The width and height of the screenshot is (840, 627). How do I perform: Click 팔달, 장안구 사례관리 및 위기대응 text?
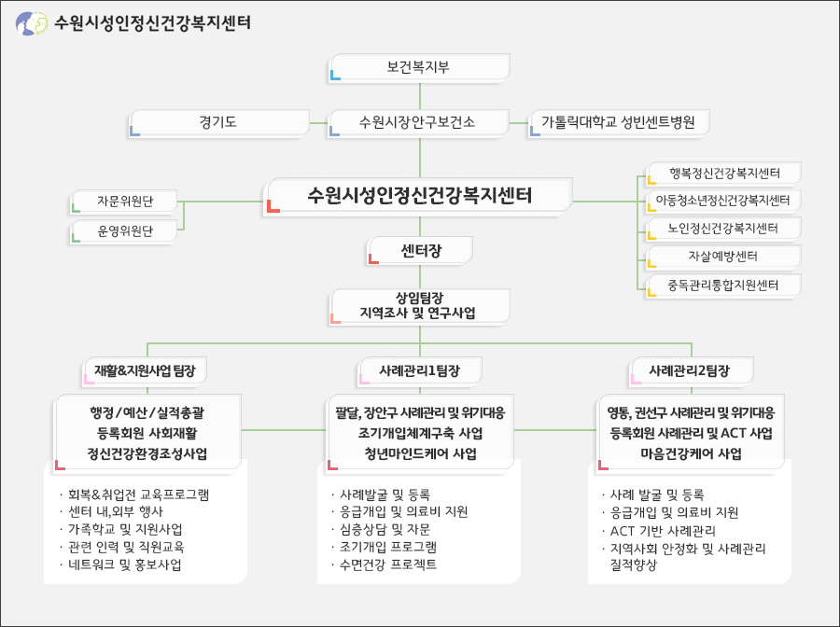[421, 412]
